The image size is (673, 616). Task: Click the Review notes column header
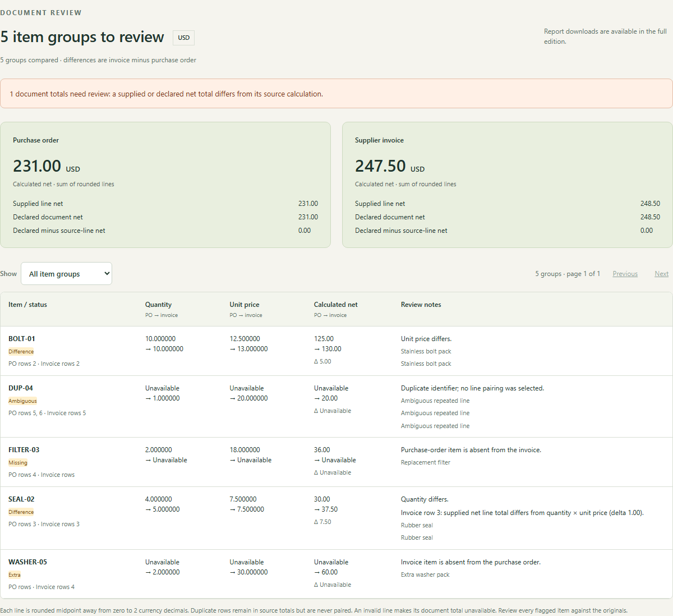(x=421, y=305)
